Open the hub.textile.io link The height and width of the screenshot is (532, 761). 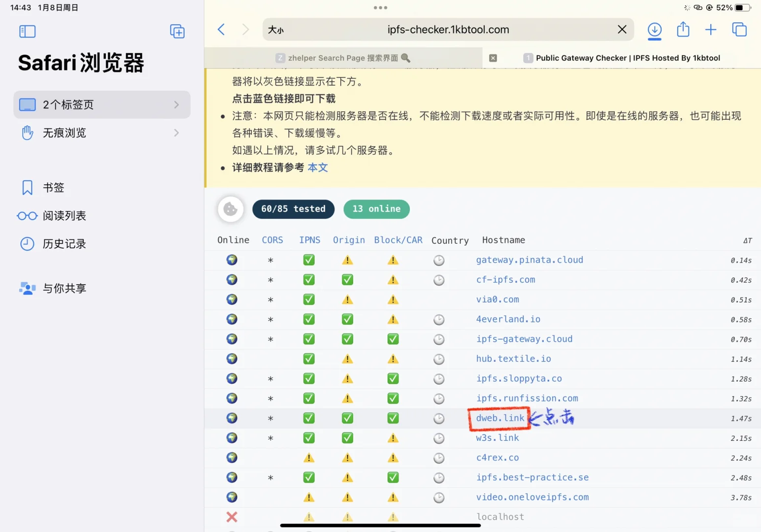coord(513,359)
